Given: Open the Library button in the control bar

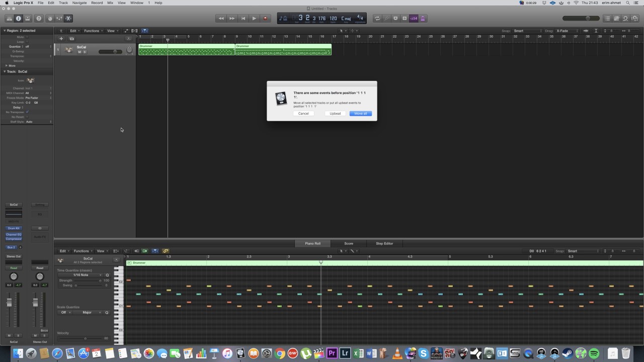Looking at the screenshot, I should [x=9, y=19].
